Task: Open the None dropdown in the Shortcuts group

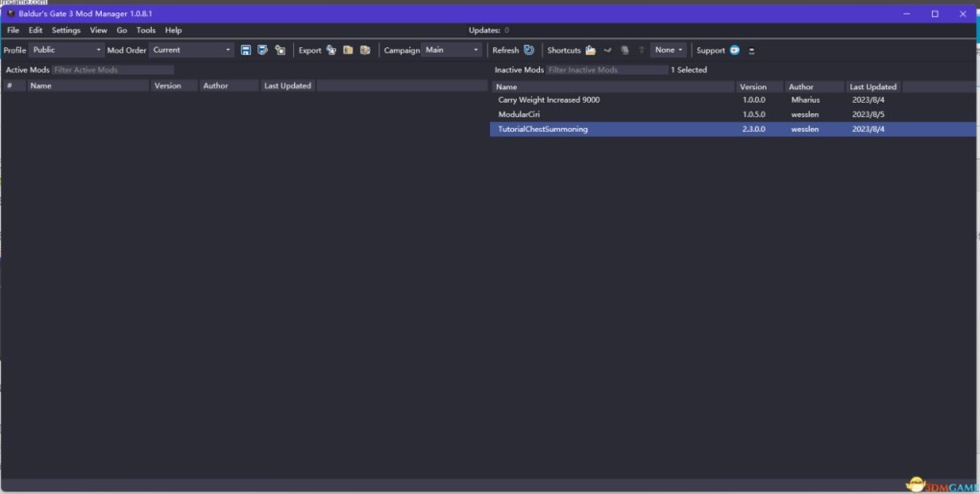Action: pos(668,50)
